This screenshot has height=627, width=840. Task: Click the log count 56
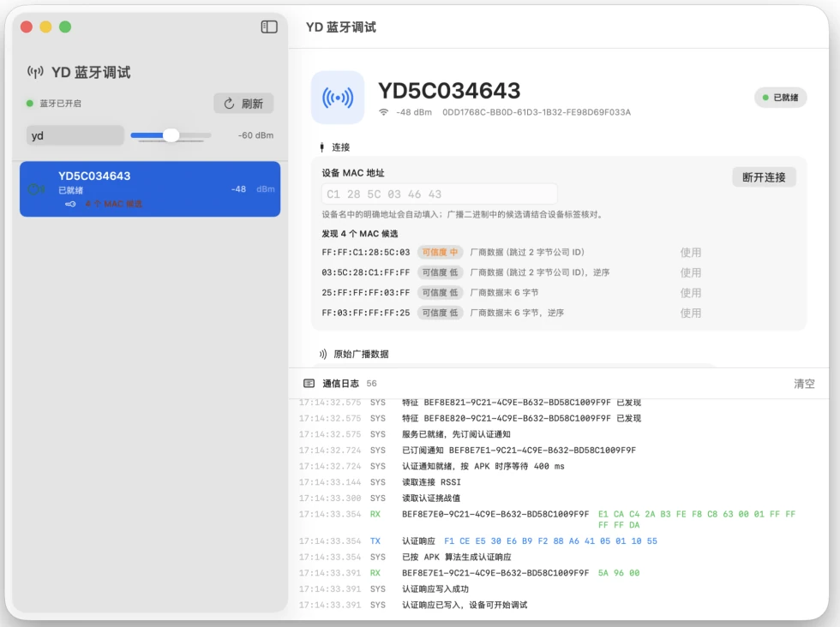pos(371,384)
